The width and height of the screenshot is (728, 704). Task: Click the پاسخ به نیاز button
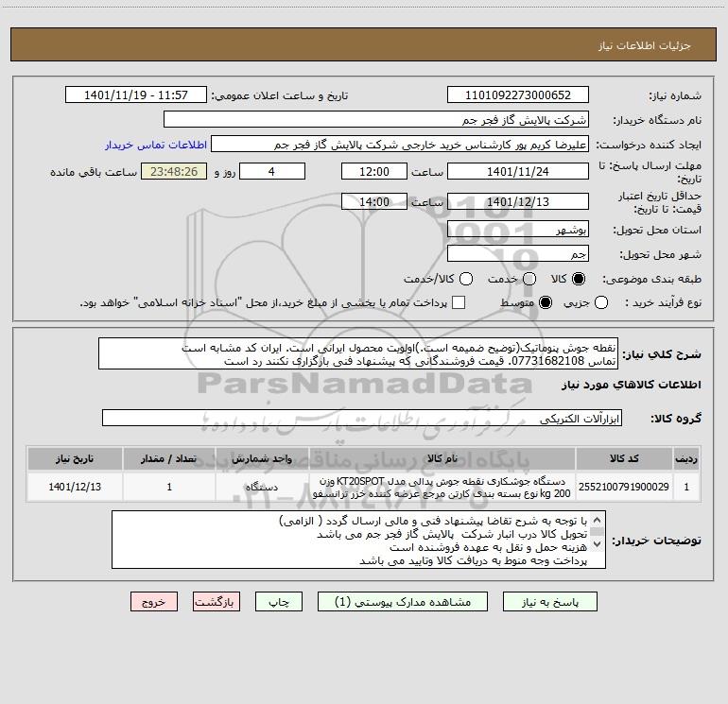coord(550,602)
